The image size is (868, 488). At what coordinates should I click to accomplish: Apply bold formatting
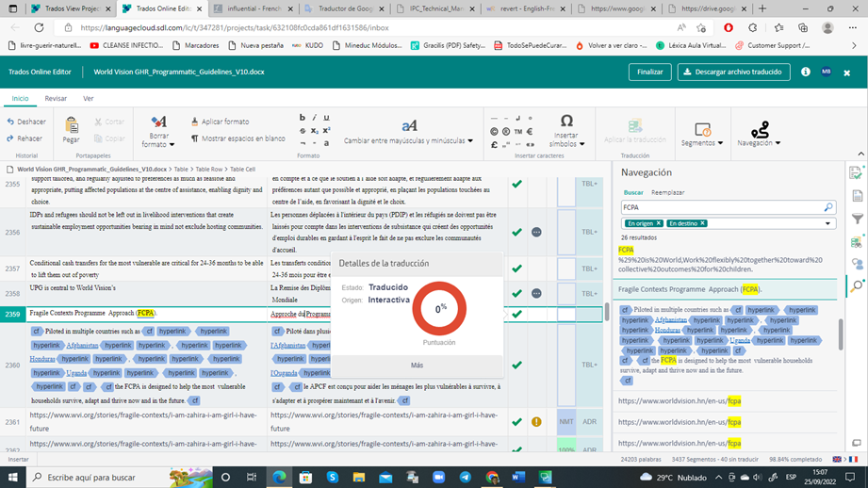click(303, 118)
